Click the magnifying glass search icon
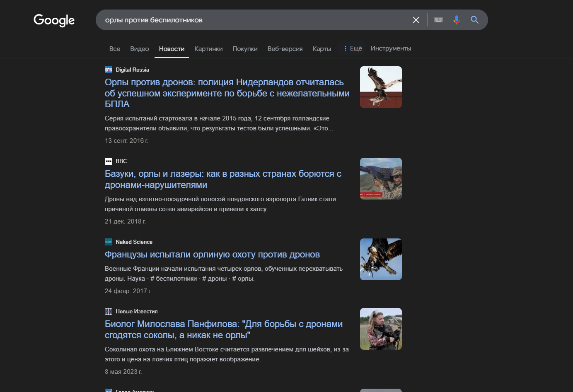The image size is (573, 392). click(x=475, y=20)
